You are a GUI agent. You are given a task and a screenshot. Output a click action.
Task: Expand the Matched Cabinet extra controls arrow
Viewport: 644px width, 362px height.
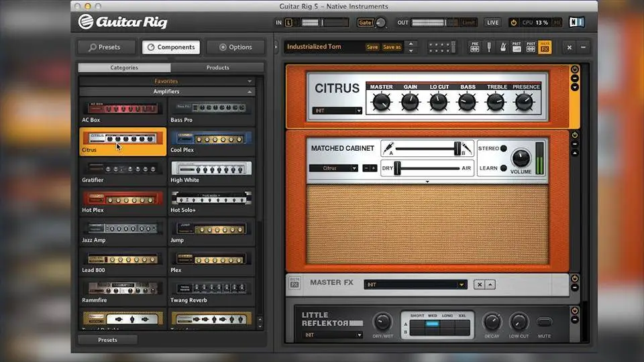(x=427, y=182)
